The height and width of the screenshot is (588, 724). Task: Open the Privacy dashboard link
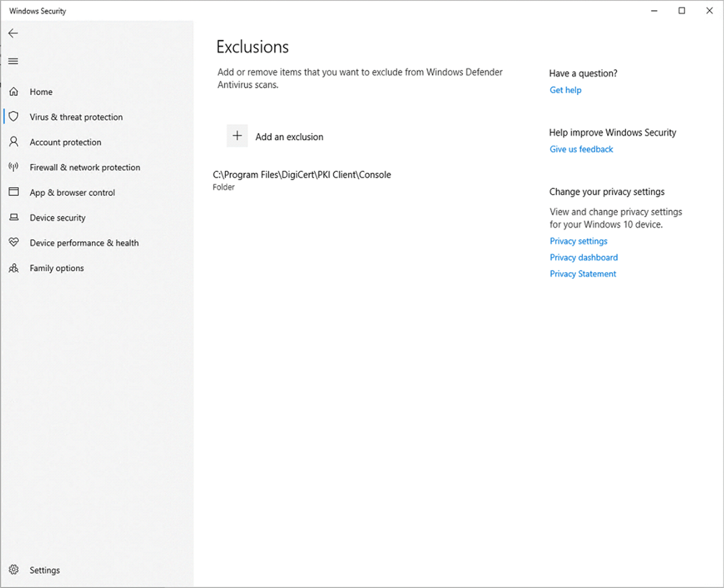click(583, 258)
